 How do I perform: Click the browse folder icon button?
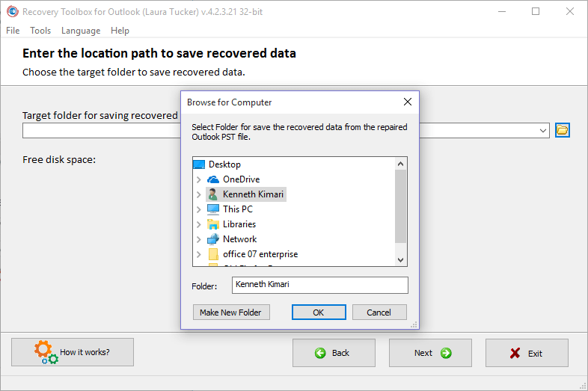562,131
